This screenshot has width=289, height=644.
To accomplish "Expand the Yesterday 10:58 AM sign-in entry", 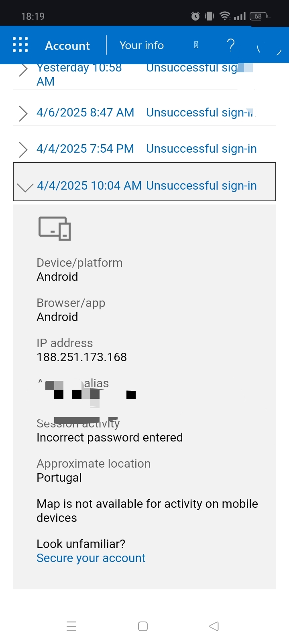I will [x=23, y=70].
